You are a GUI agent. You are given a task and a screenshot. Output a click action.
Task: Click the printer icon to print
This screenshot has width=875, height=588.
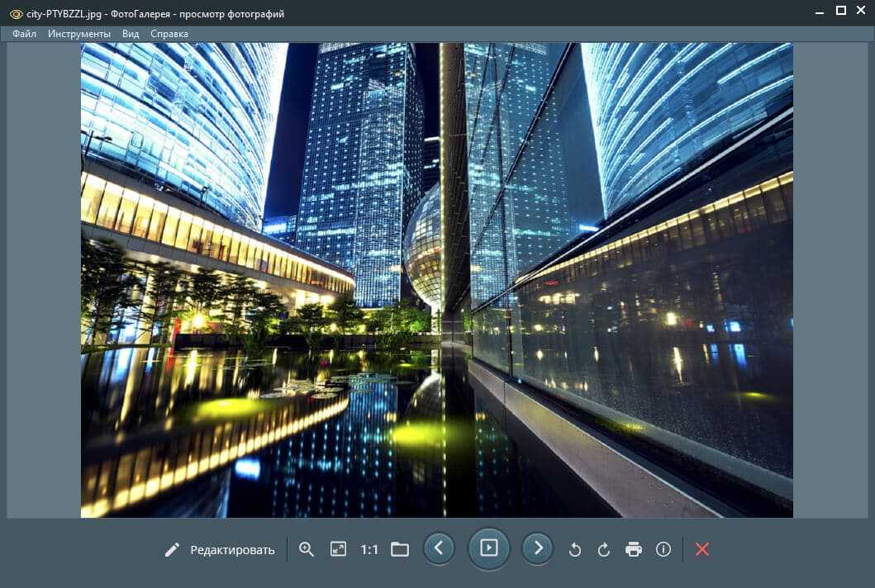(x=634, y=549)
